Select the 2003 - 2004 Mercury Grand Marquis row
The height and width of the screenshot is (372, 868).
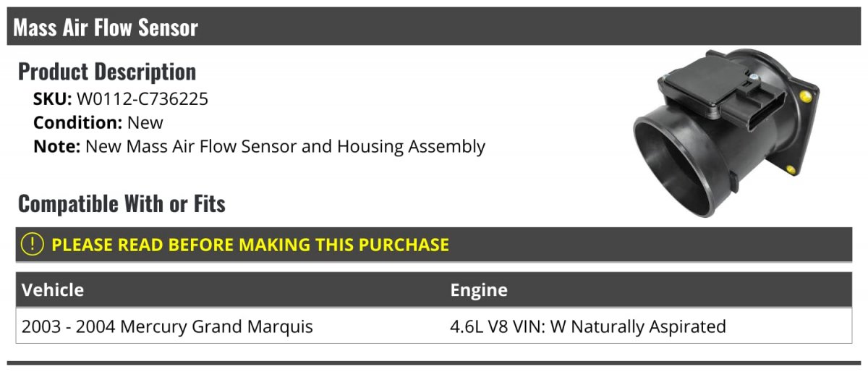point(434,326)
